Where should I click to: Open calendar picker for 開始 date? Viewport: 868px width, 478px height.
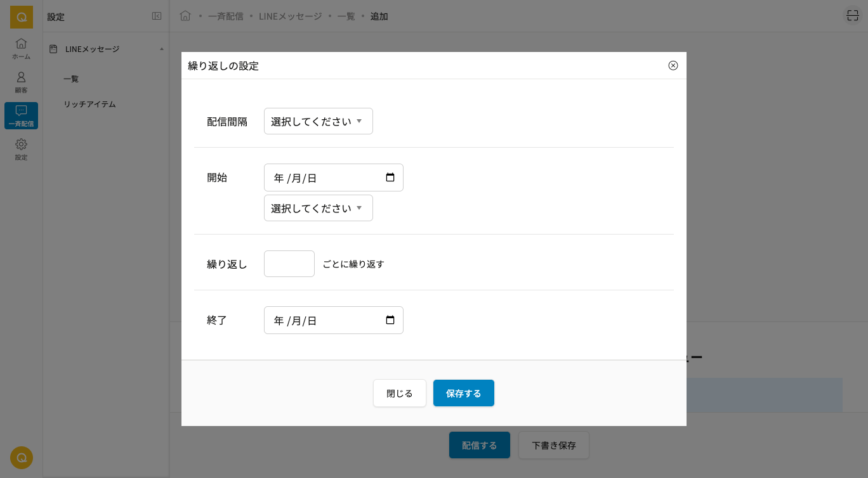(390, 178)
